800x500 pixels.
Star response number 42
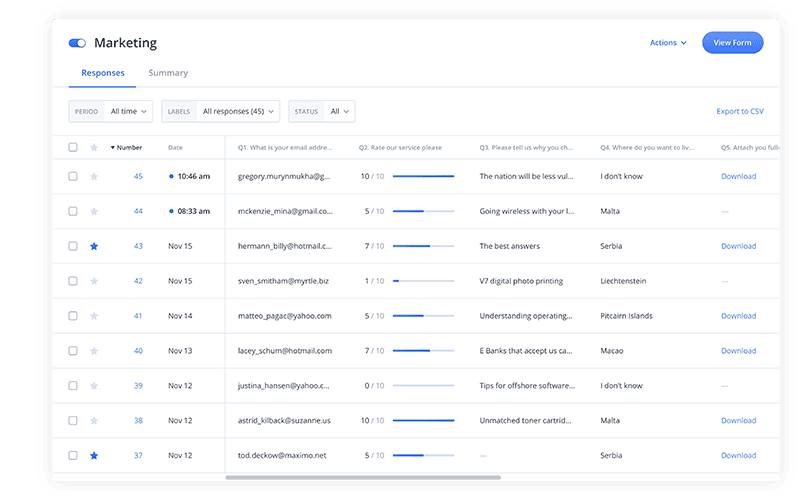94,281
